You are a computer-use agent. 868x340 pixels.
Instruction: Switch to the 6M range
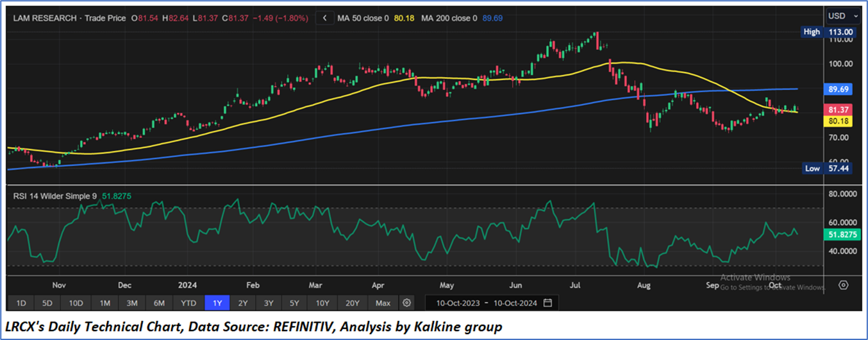[160, 302]
